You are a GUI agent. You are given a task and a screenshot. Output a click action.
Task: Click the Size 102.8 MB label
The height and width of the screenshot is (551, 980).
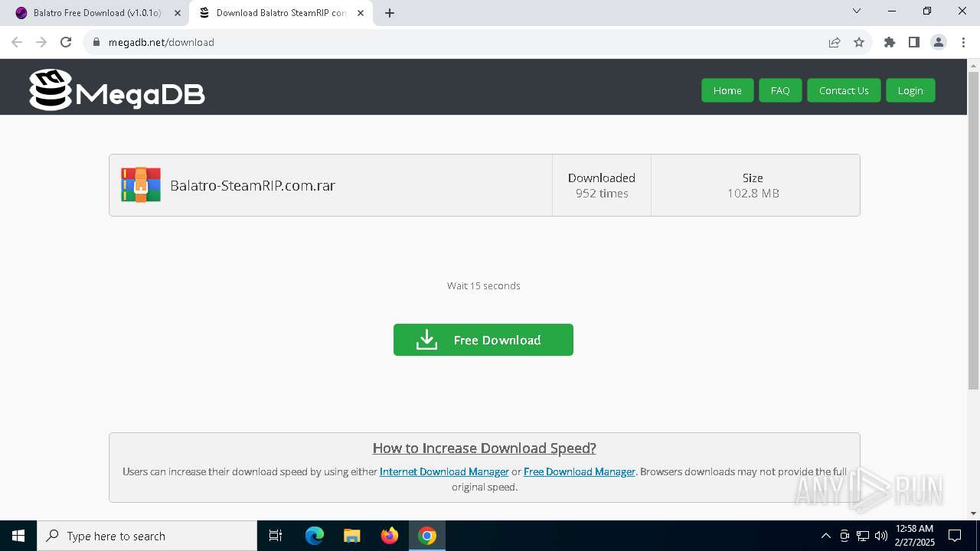click(753, 185)
